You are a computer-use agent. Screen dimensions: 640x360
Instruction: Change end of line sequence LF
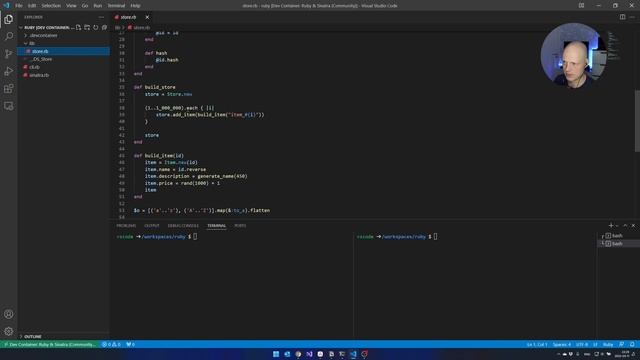595,344
